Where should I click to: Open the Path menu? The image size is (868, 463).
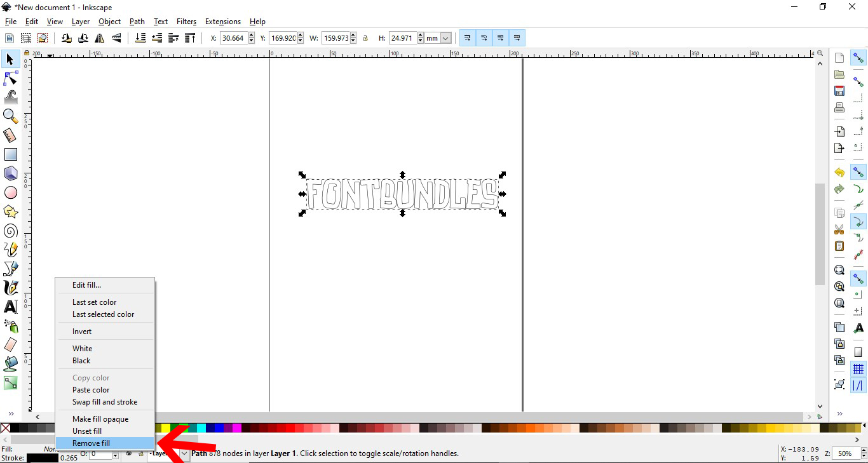coord(137,22)
